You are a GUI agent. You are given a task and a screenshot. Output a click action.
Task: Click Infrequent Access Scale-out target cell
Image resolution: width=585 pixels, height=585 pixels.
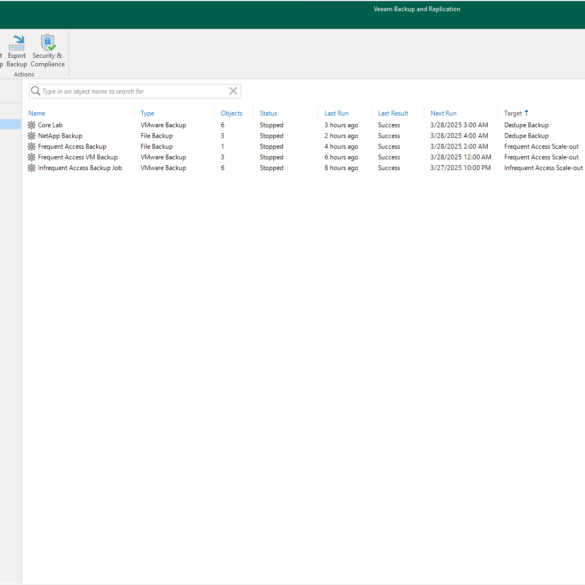click(x=543, y=168)
